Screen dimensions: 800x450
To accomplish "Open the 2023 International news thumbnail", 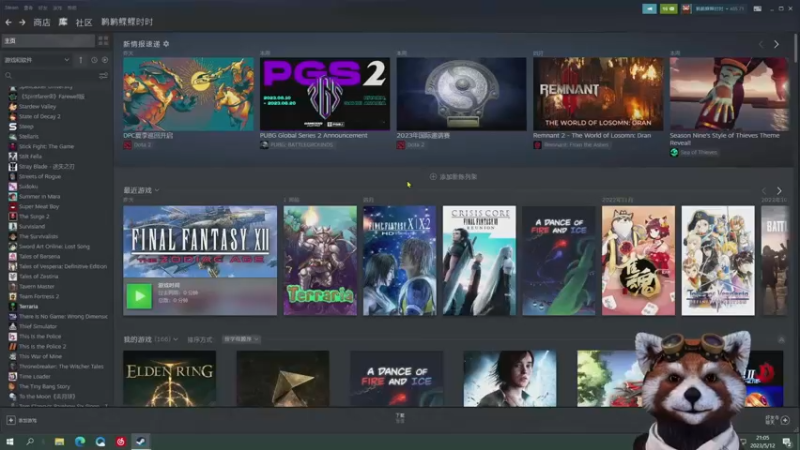I will [461, 94].
